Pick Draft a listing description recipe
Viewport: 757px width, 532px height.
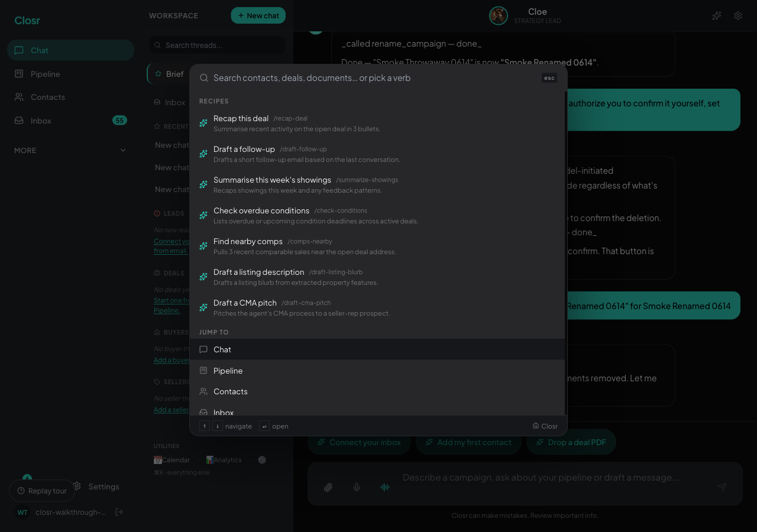pyautogui.click(x=377, y=277)
